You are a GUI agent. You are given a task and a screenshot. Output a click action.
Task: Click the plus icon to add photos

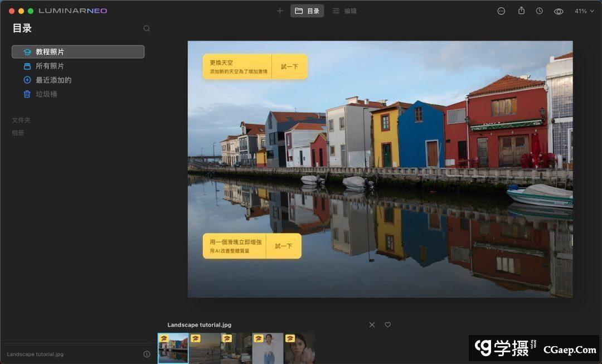coord(280,11)
